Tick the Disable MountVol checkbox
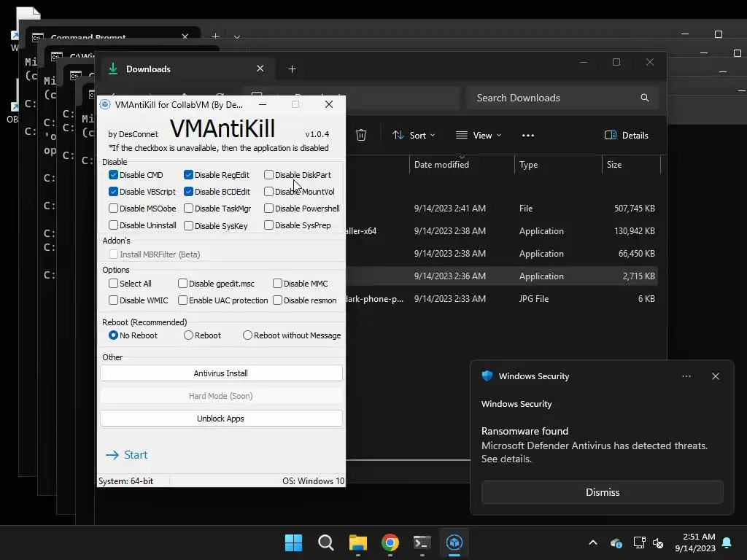Viewport: 747px width, 560px height. 268,192
